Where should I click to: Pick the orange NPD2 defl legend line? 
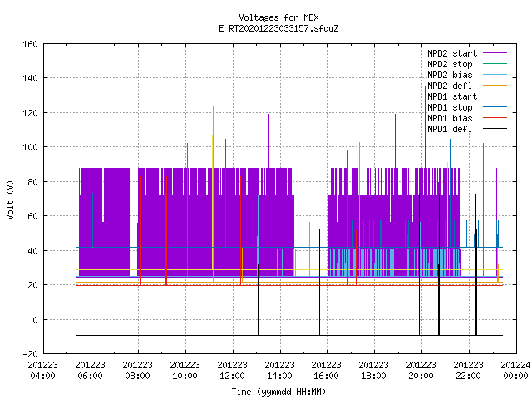click(x=495, y=85)
